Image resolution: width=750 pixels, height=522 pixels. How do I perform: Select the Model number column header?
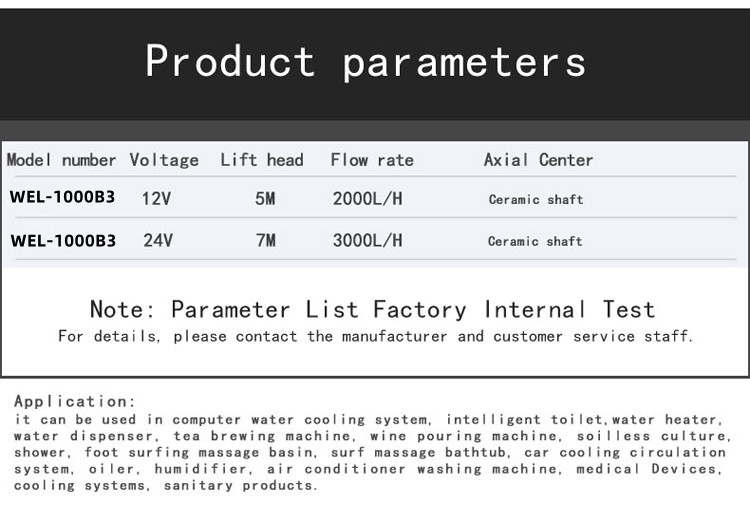point(61,160)
